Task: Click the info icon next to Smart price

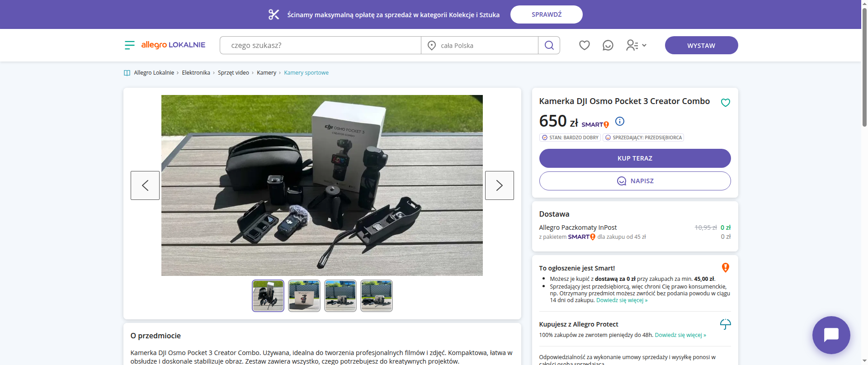Action: point(620,121)
